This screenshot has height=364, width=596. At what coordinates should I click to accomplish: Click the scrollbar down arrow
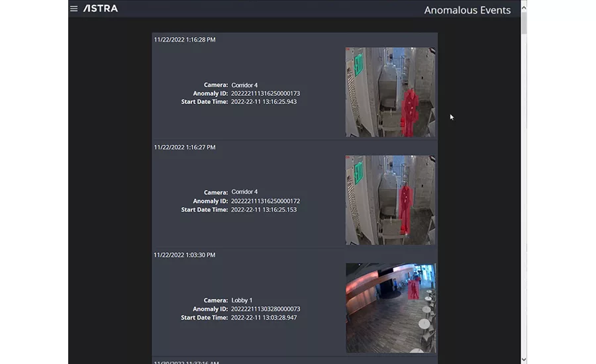[x=524, y=359]
